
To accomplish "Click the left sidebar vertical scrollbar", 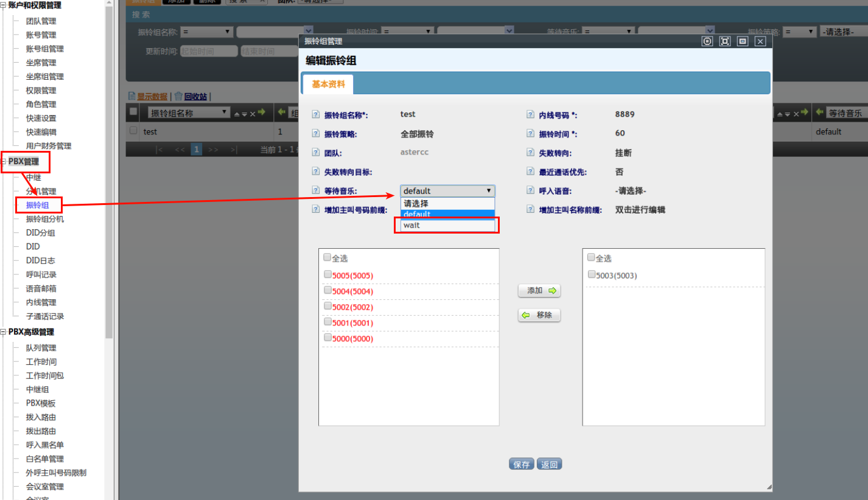I will [x=109, y=182].
